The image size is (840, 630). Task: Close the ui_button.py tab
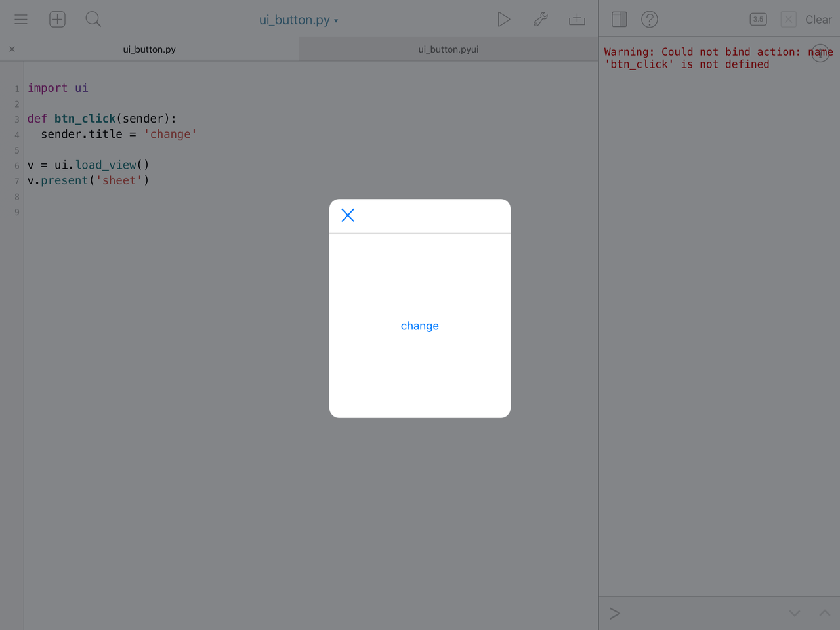click(x=12, y=49)
